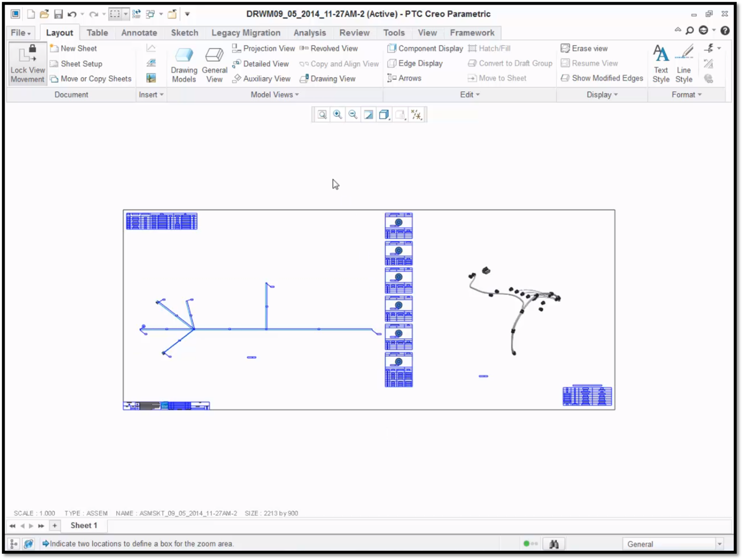The width and height of the screenshot is (743, 560).
Task: Click the command search magnifier icon
Action: (x=690, y=31)
